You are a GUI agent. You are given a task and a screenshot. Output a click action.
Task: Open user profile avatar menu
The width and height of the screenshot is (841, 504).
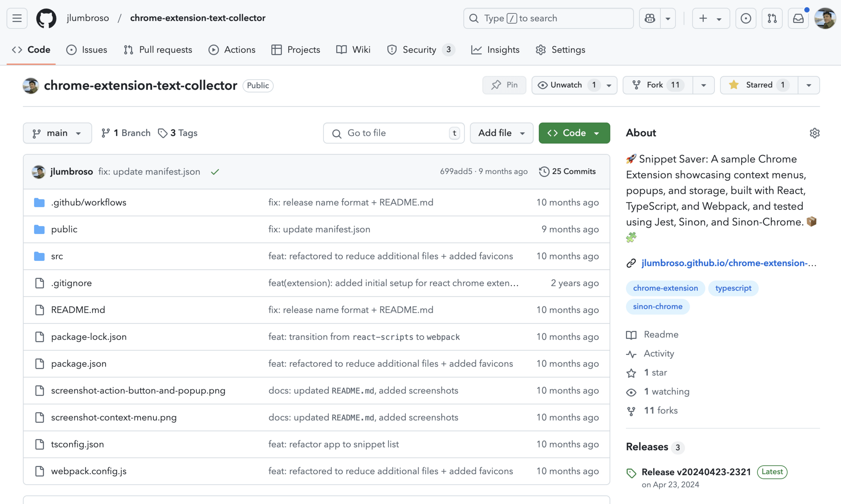click(x=825, y=18)
